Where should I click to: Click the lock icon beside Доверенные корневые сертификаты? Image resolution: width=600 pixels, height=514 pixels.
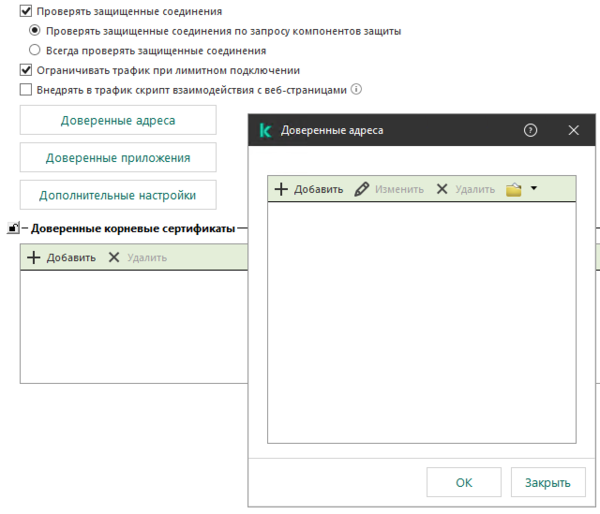coord(13,228)
